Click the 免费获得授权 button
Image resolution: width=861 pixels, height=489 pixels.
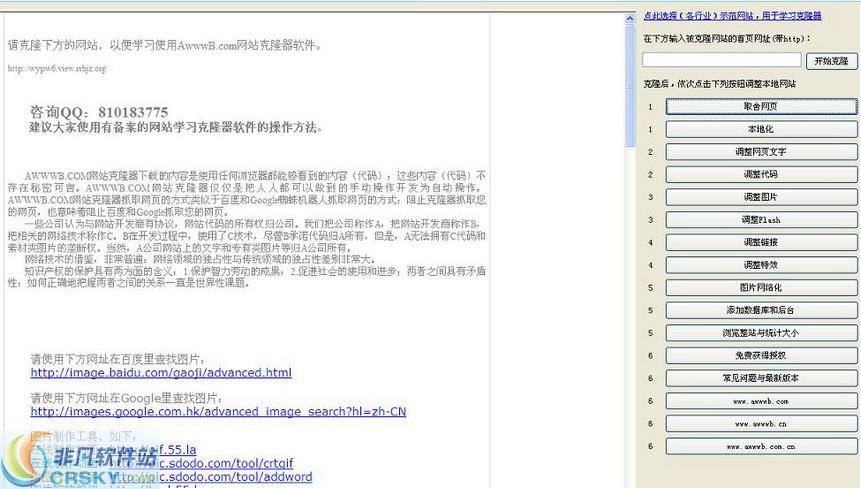pyautogui.click(x=761, y=355)
